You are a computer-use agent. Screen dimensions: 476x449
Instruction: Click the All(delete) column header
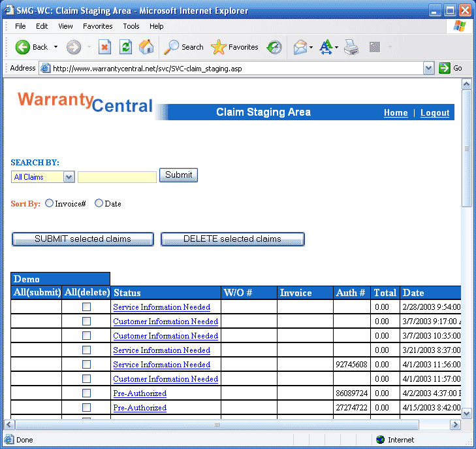click(x=87, y=292)
